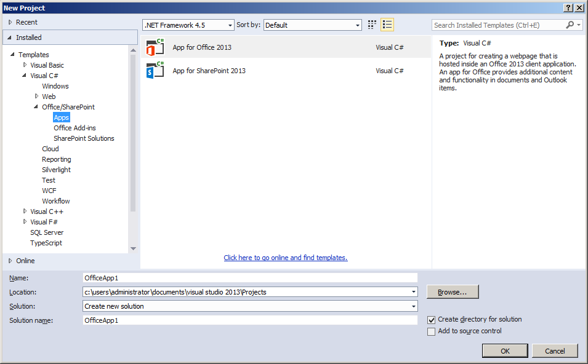
Task: Select the App for SharePoint 2013 template icon
Action: click(x=155, y=71)
